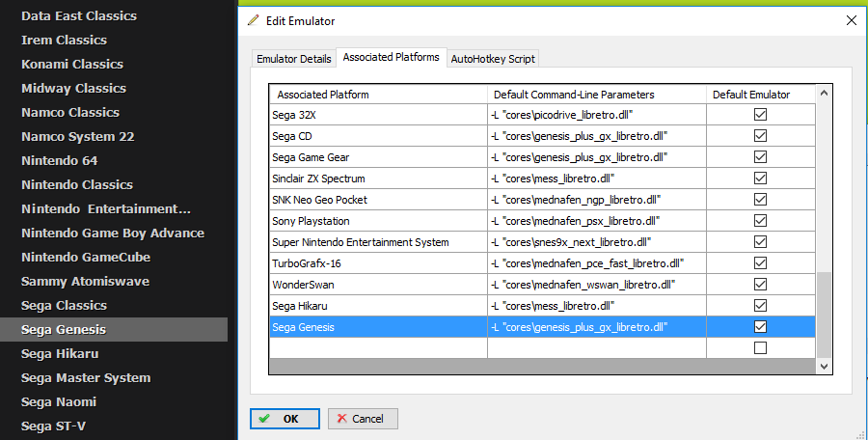Open the AutoHotkey Script tab

[493, 59]
